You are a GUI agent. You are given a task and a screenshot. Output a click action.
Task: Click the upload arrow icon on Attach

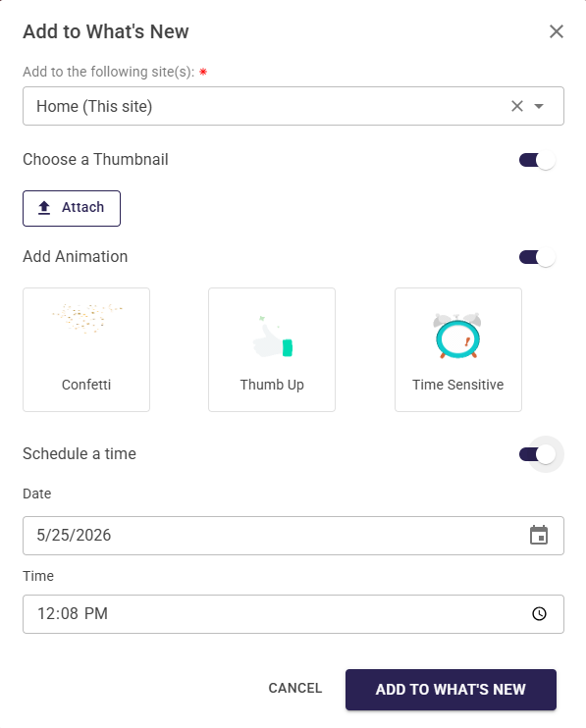pyautogui.click(x=44, y=208)
